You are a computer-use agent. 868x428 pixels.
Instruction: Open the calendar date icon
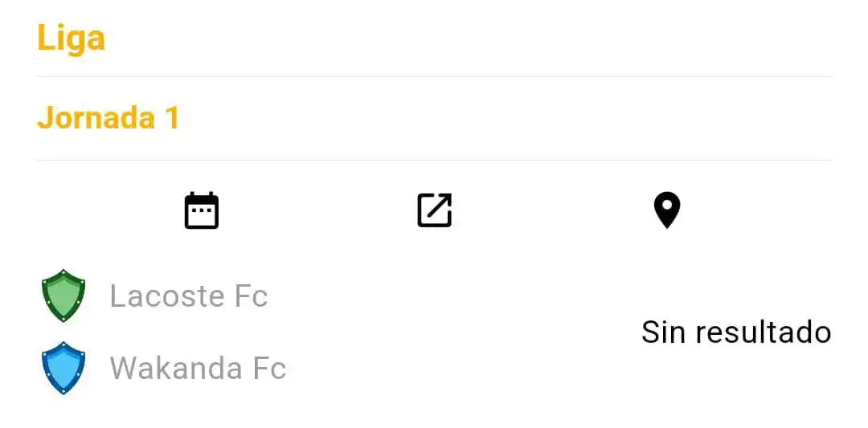tap(202, 210)
